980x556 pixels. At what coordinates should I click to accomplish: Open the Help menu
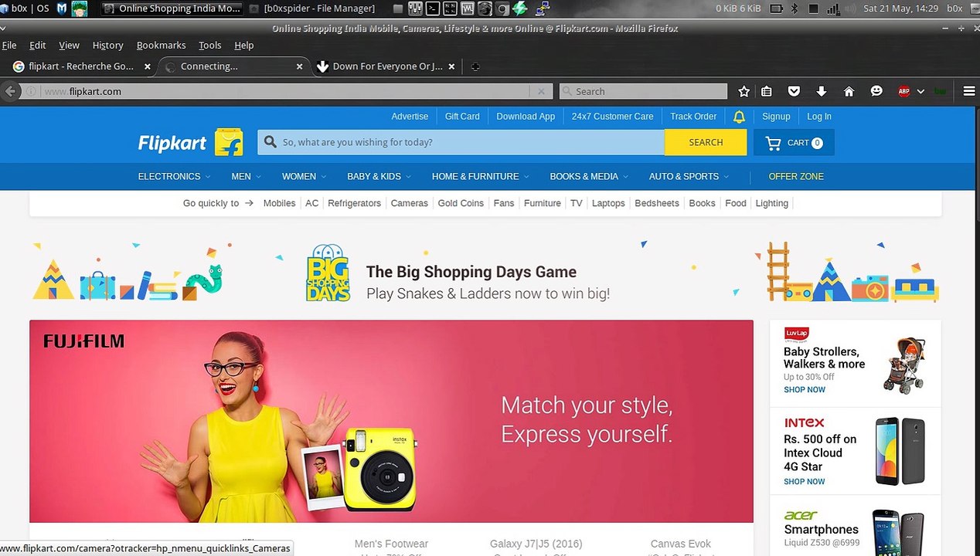pos(243,46)
